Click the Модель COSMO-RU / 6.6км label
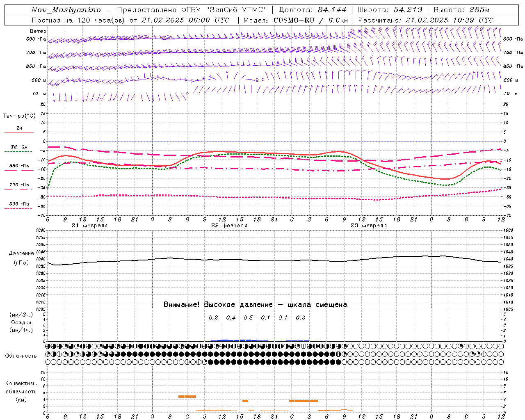525x420 pixels. 296,20
